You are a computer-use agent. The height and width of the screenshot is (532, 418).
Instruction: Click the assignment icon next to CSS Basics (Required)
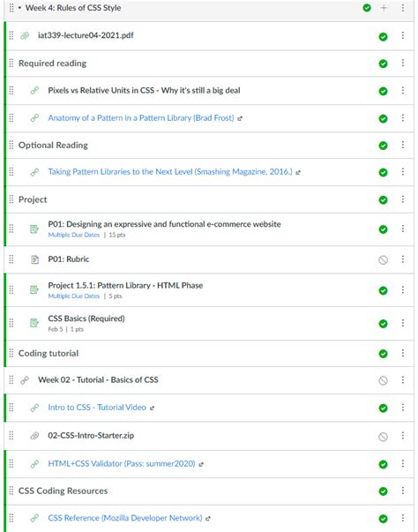tap(34, 323)
